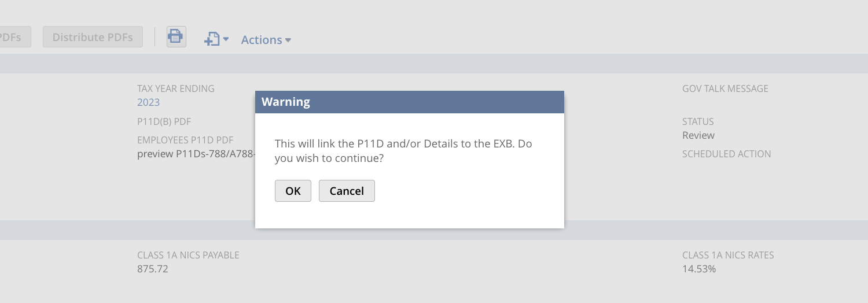Click the printer icon in toolbar
This screenshot has height=303, width=868.
point(176,37)
